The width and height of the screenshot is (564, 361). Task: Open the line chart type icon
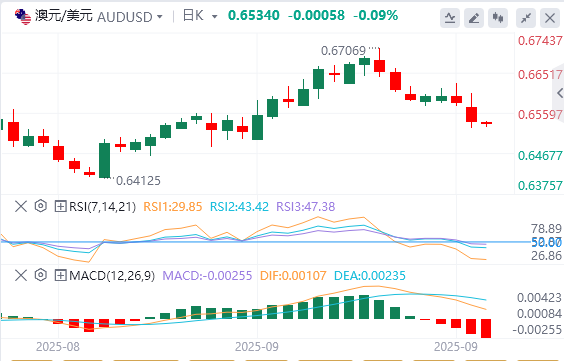coord(450,18)
